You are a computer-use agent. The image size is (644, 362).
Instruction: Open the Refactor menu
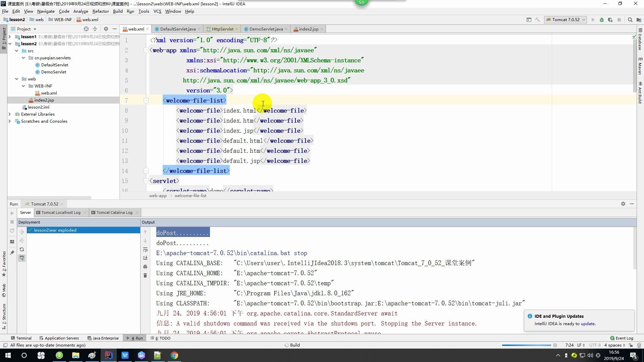pyautogui.click(x=101, y=11)
